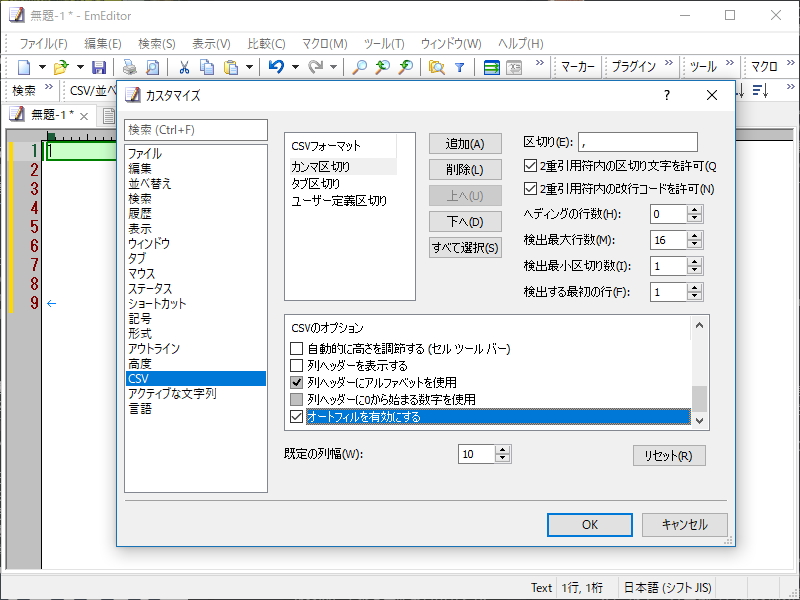Click the New file icon in the toolbar
Image resolution: width=800 pixels, height=600 pixels.
24,67
